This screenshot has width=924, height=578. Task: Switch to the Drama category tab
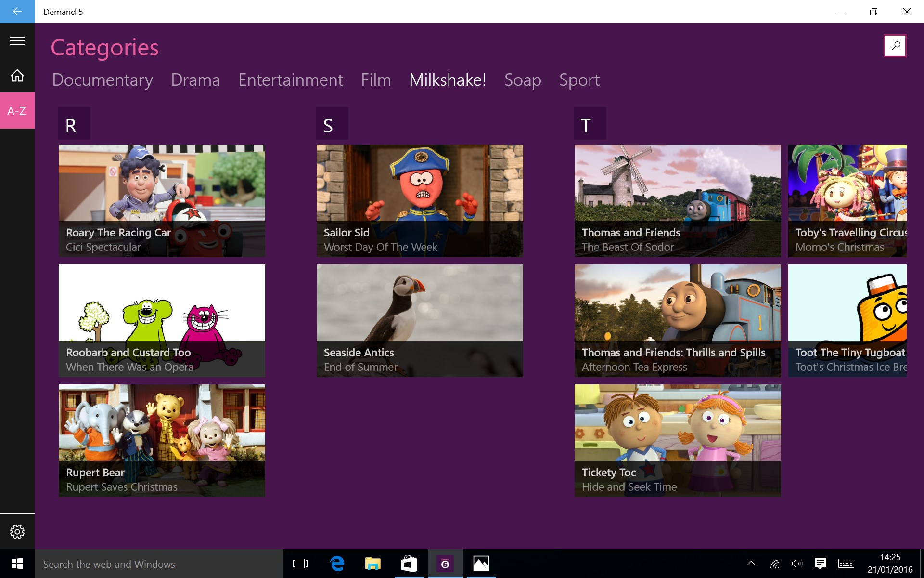coord(195,80)
